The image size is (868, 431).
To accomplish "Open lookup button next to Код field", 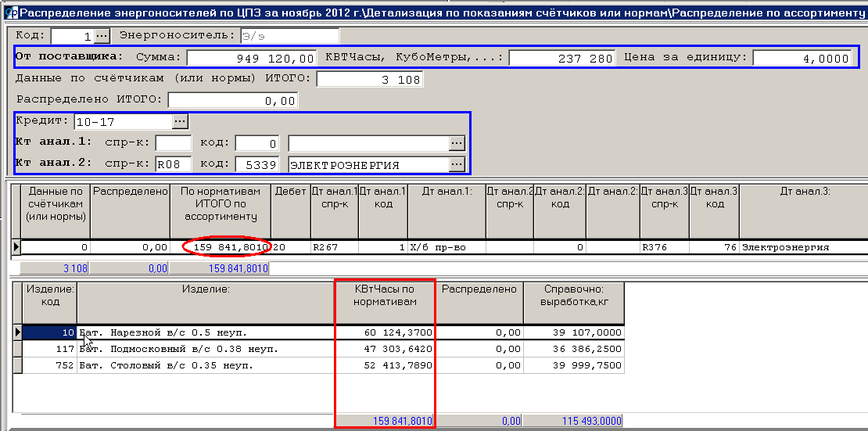I will [x=102, y=36].
